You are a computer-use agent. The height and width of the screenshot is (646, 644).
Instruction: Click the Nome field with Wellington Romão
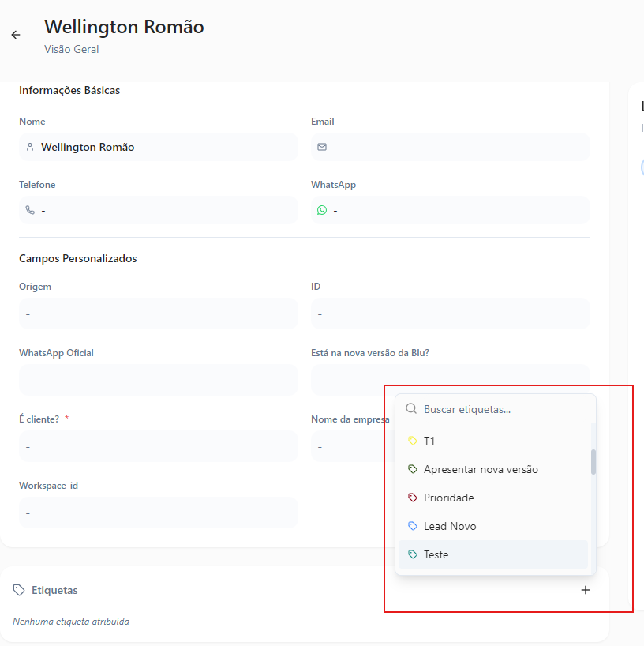[x=158, y=147]
